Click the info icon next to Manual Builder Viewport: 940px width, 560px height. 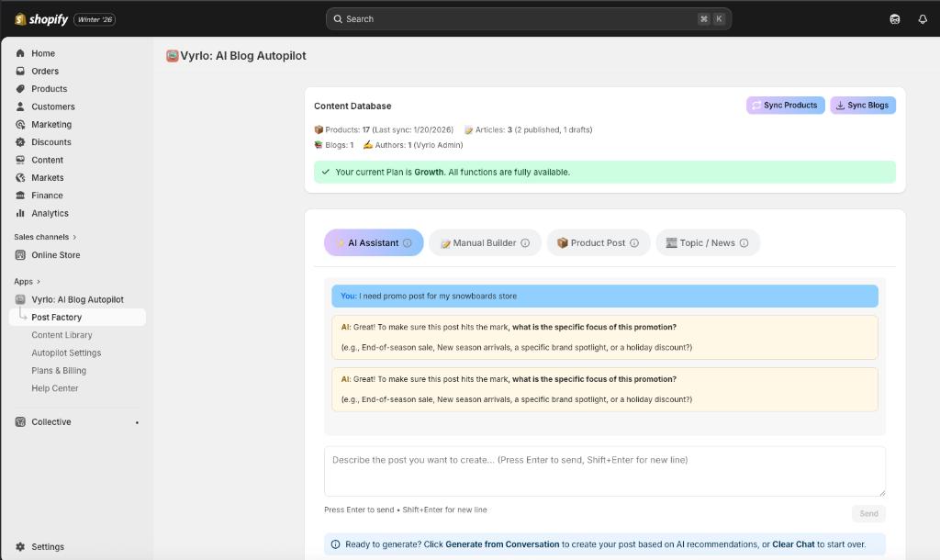(525, 243)
